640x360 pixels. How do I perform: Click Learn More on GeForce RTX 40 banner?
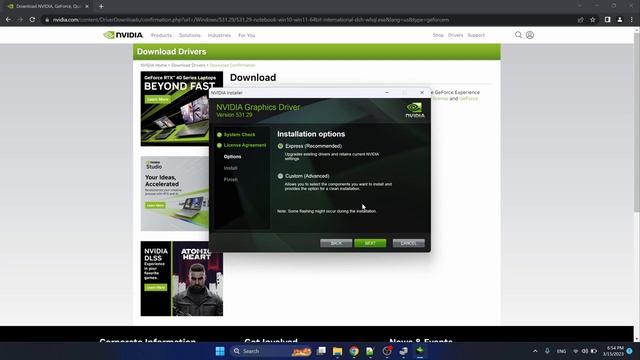pyautogui.click(x=158, y=100)
